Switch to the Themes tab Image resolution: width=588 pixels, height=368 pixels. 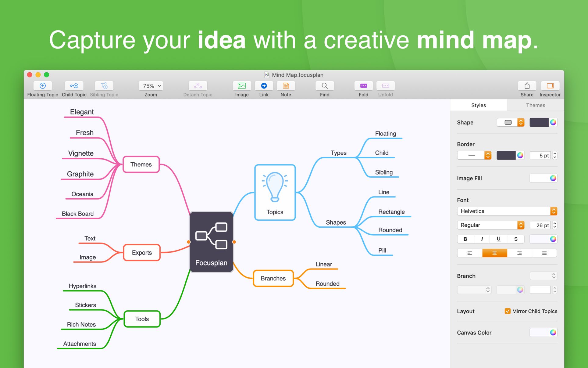(535, 105)
